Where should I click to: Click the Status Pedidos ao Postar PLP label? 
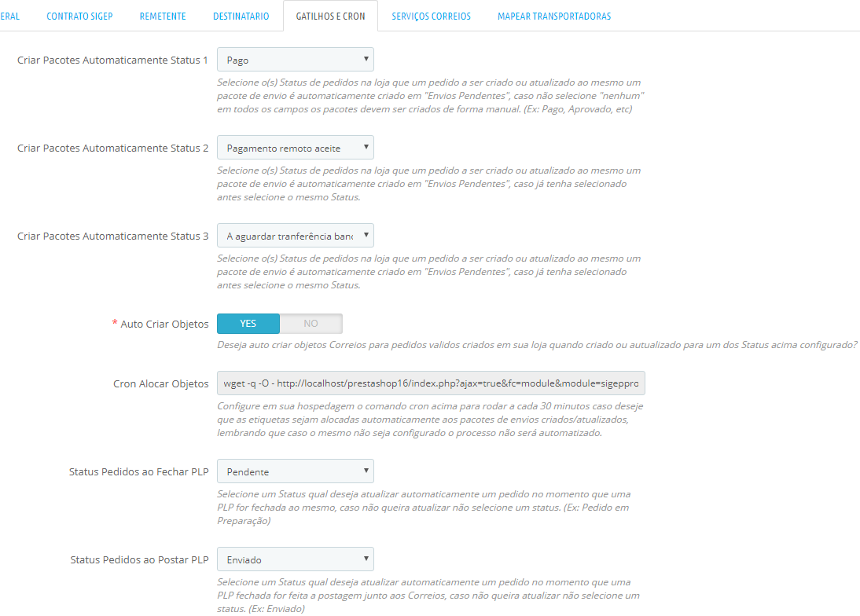coord(139,560)
